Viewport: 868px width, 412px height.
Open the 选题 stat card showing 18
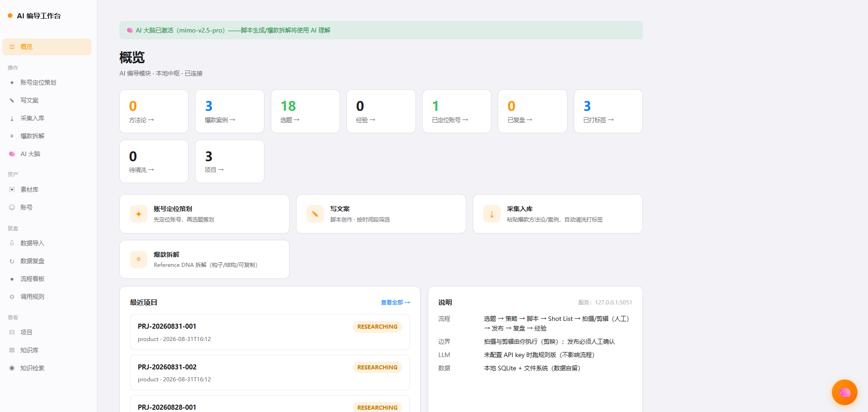[x=305, y=111]
